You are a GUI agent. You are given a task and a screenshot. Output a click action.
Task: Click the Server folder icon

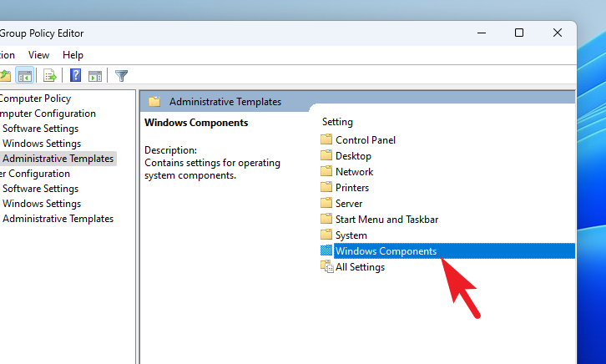(326, 203)
